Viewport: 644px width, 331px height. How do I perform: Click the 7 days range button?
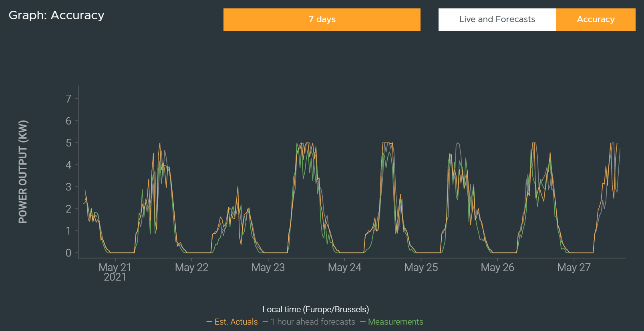pos(322,20)
